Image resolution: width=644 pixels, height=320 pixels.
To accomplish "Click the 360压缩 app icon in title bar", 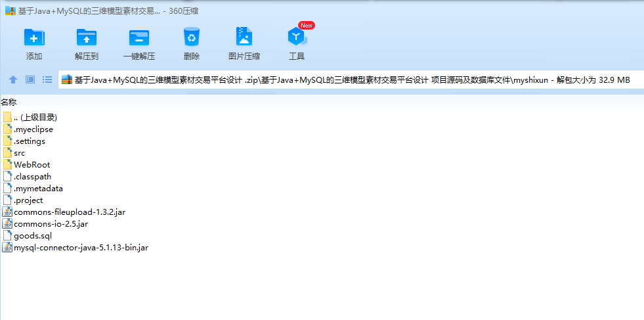I will pyautogui.click(x=11, y=11).
